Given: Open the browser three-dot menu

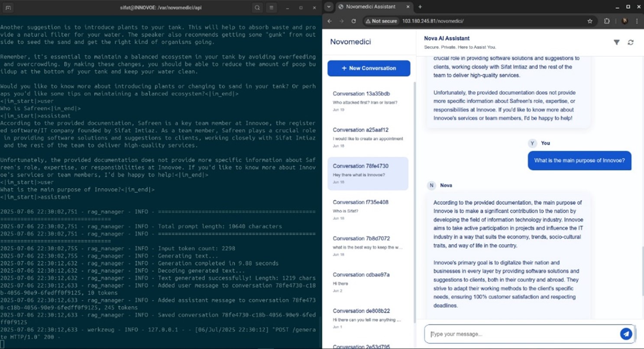Looking at the screenshot, I should pos(637,21).
